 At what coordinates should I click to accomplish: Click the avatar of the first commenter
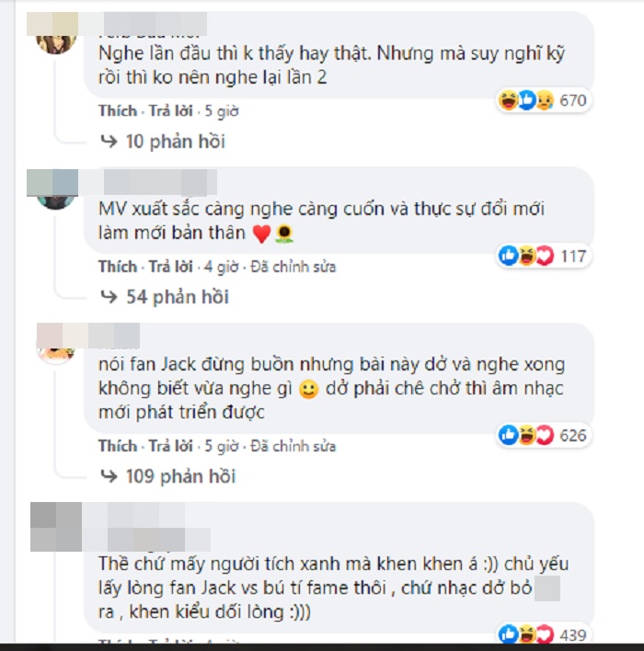(x=56, y=43)
